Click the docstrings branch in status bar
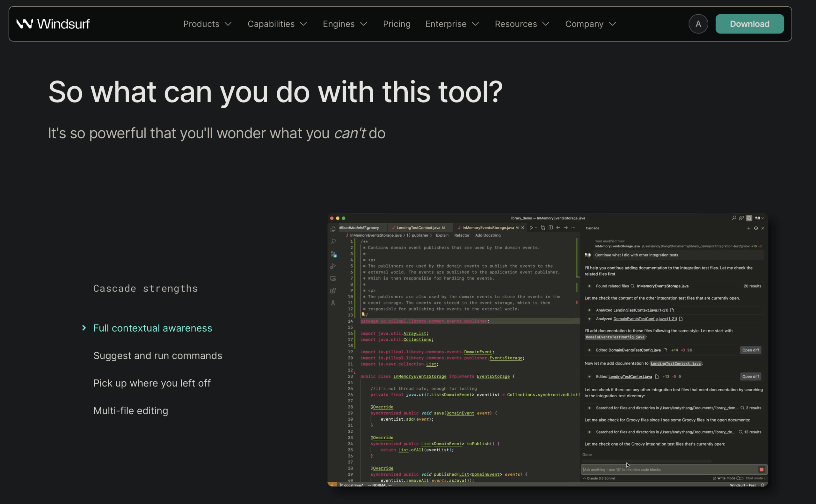 coord(352,485)
